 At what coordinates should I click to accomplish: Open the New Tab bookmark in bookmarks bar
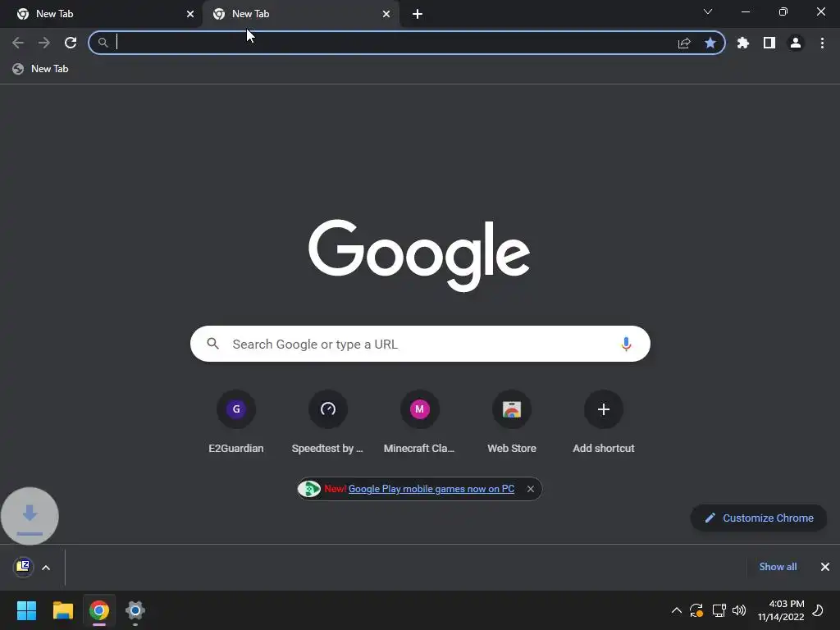point(41,69)
